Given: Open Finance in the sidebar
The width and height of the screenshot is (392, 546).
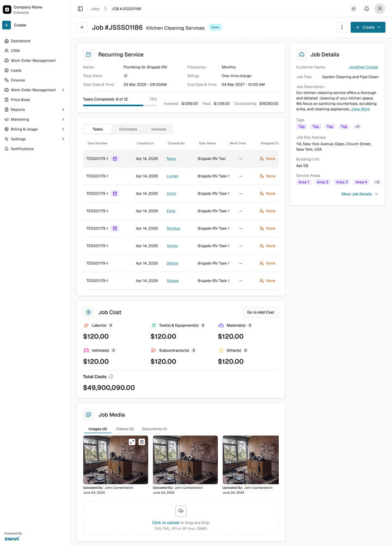Looking at the screenshot, I should [x=18, y=80].
